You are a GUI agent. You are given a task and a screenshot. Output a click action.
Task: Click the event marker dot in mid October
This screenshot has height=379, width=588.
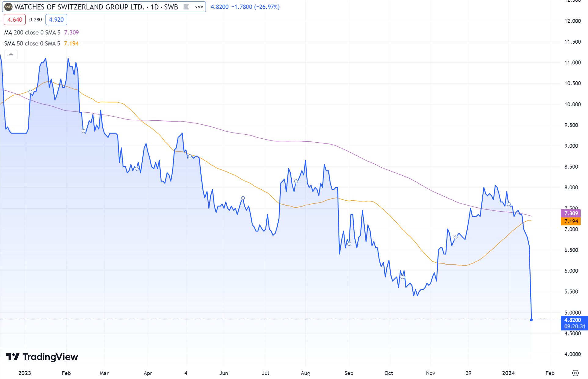(x=402, y=277)
